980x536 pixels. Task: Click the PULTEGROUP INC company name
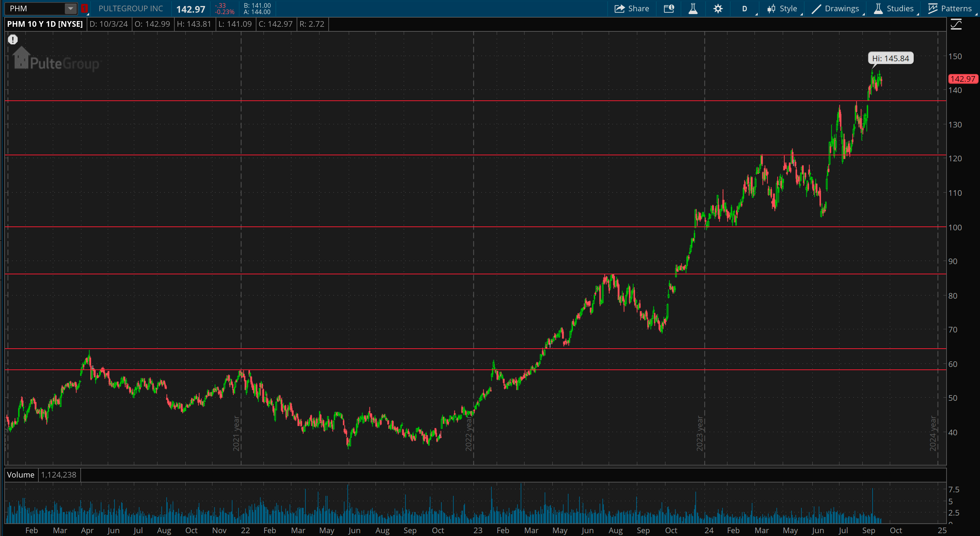tap(130, 8)
